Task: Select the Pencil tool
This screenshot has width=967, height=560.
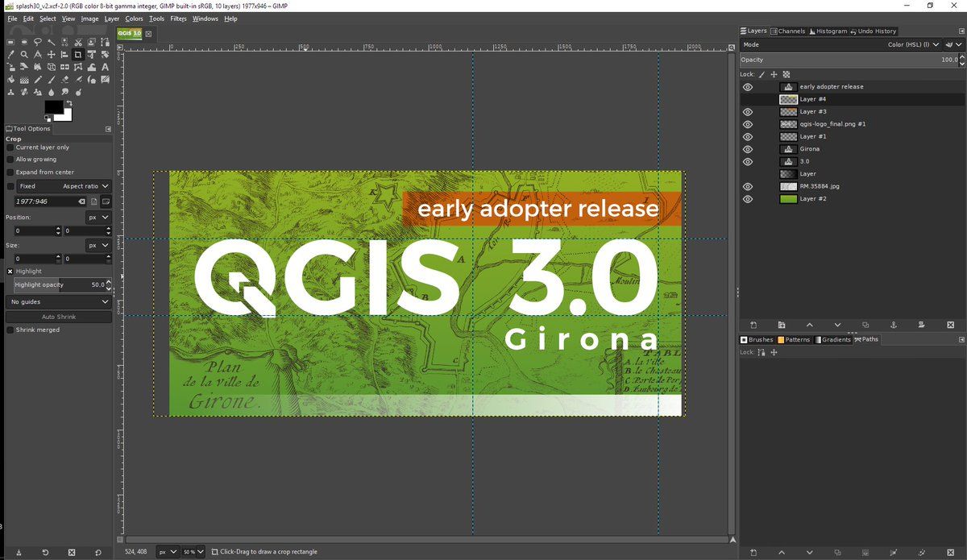Action: pyautogui.click(x=38, y=80)
